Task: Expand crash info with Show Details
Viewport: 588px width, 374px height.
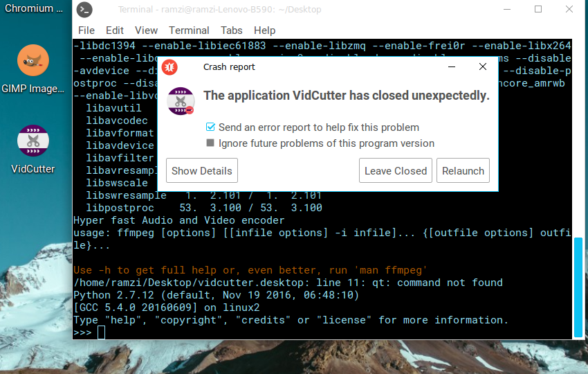Action: (201, 171)
